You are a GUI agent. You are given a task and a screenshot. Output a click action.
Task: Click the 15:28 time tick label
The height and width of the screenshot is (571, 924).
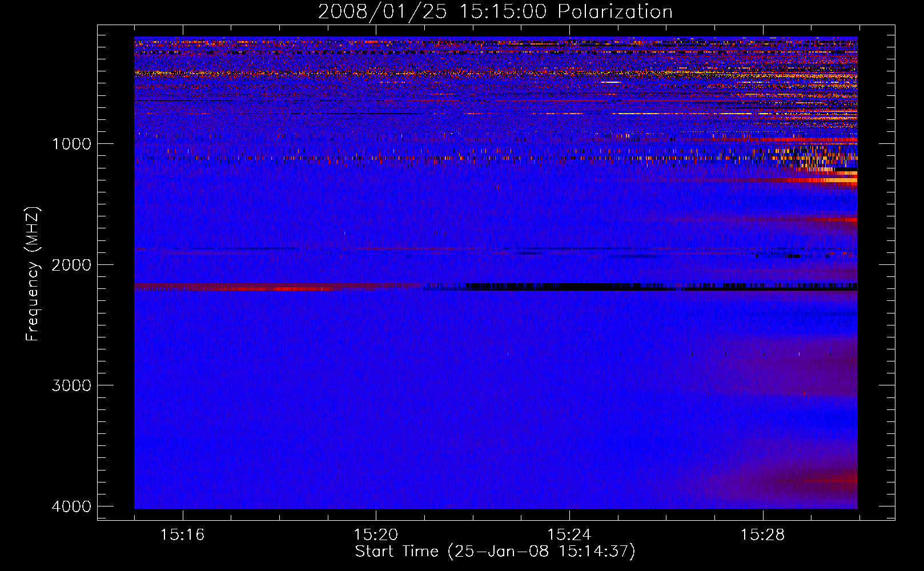click(x=763, y=535)
